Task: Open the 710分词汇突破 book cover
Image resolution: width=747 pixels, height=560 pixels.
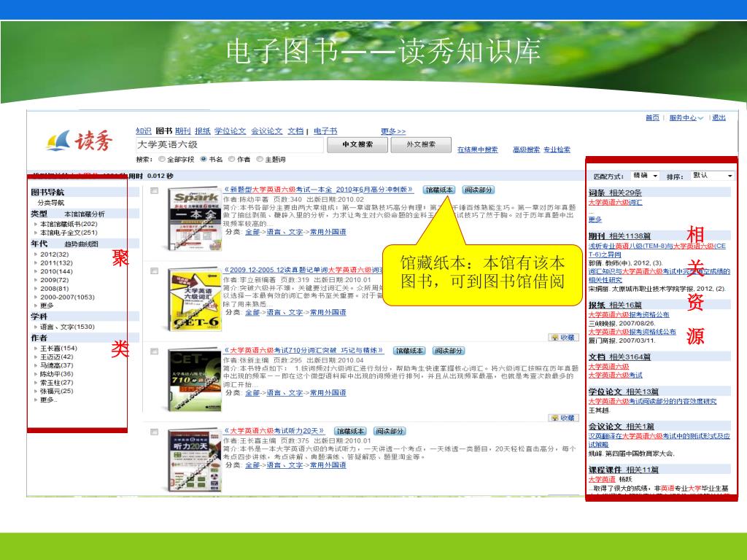Action: pos(195,379)
